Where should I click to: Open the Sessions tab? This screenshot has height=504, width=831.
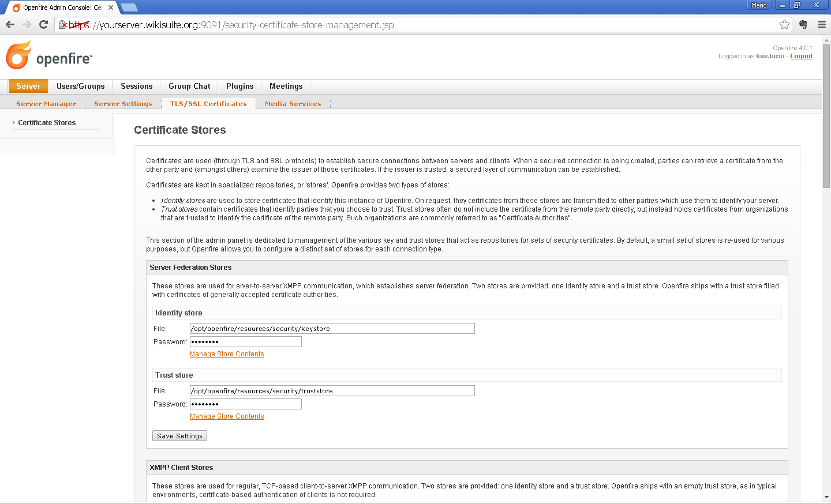137,86
